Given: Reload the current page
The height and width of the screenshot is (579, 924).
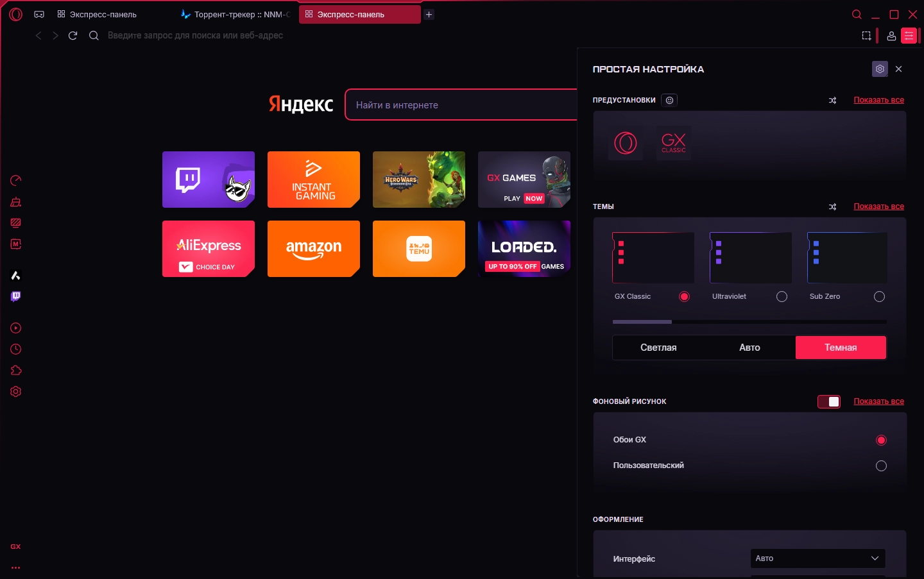Looking at the screenshot, I should click(x=73, y=35).
